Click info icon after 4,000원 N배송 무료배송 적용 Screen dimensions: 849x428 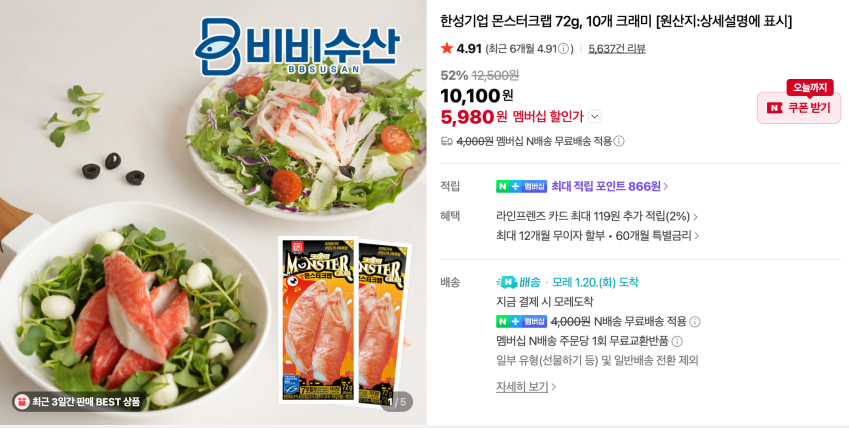tap(695, 322)
